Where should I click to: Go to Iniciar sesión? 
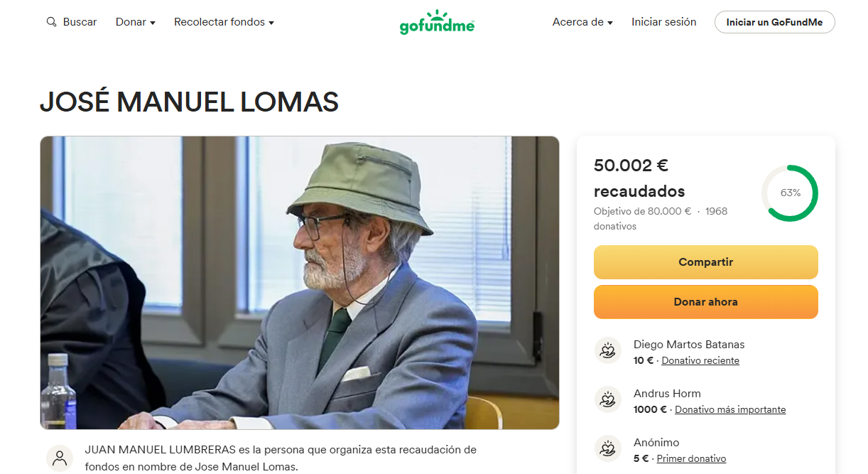(663, 22)
